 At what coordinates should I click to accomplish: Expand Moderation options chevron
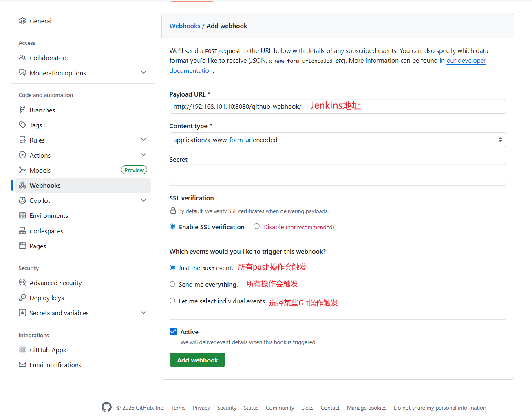(143, 72)
